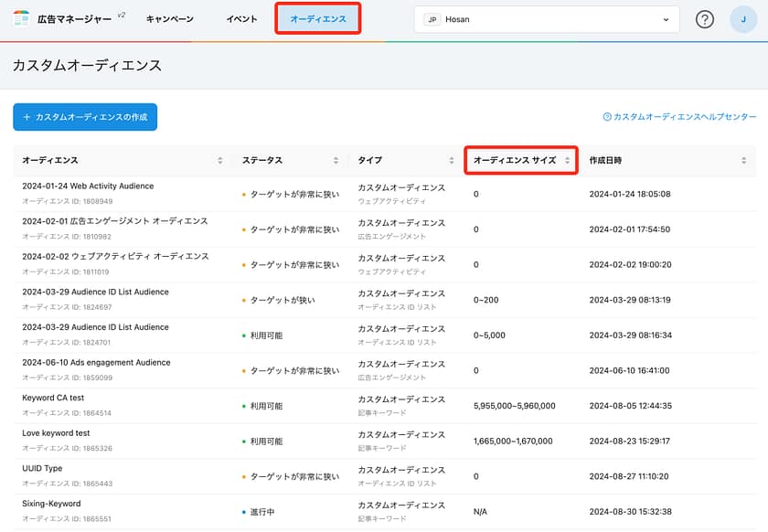The height and width of the screenshot is (532, 768).
Task: Click sort arrows on オーディエンス サイズ column
Action: (x=567, y=160)
